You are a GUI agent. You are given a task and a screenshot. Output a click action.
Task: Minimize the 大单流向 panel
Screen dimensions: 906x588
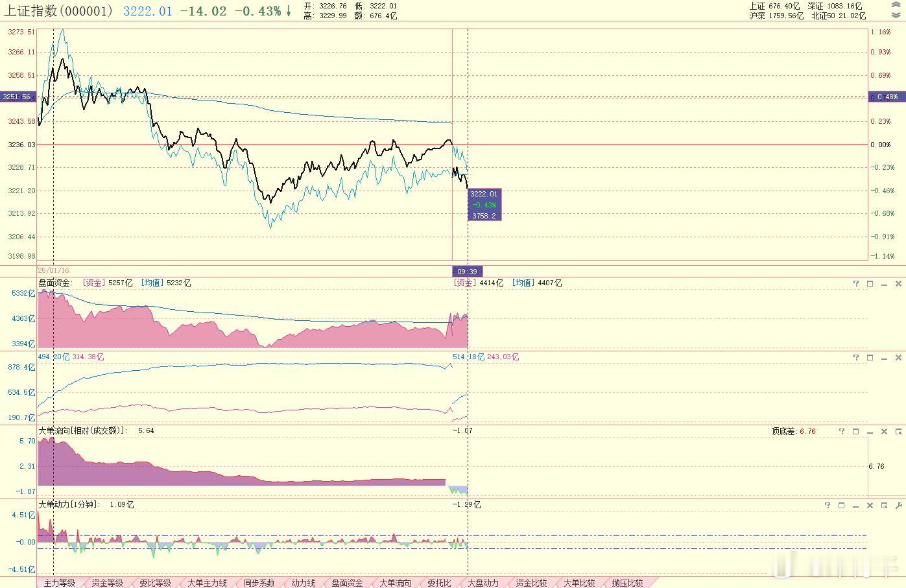(870, 432)
